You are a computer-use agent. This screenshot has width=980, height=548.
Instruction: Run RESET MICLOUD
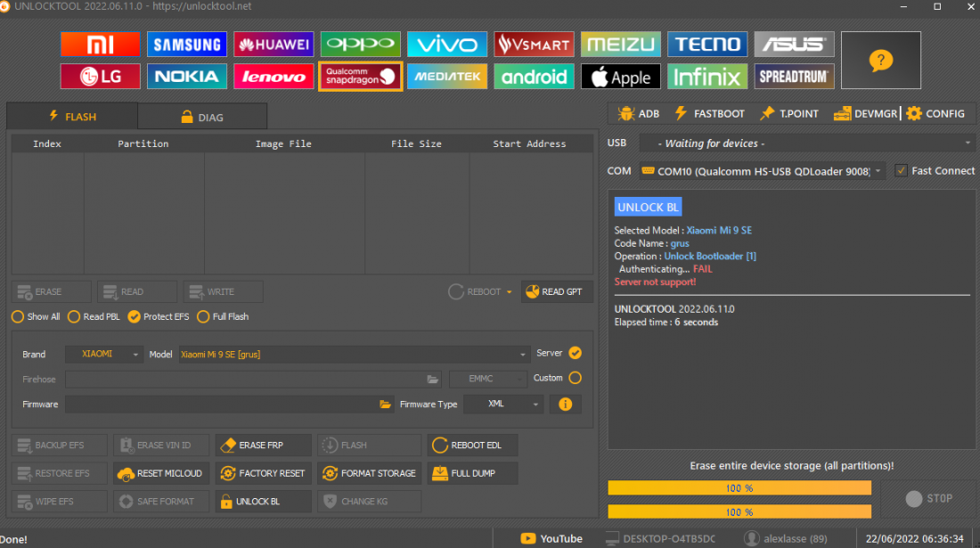pos(161,474)
